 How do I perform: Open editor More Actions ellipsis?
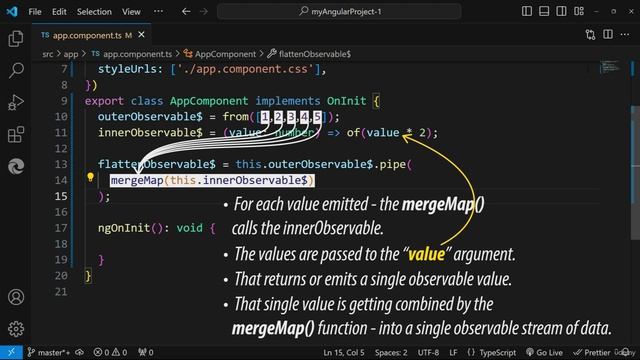tap(624, 35)
